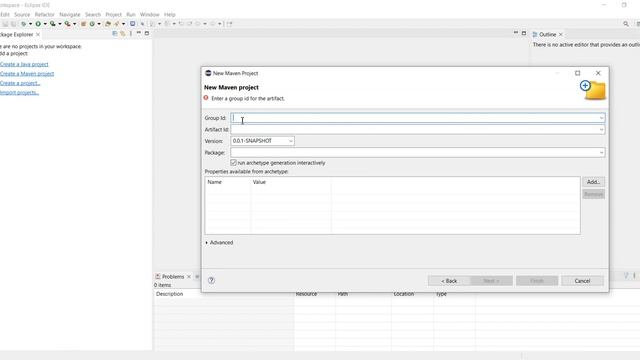The width and height of the screenshot is (640, 360).
Task: Click the Debug bug icon in toolbar
Action: click(23, 24)
